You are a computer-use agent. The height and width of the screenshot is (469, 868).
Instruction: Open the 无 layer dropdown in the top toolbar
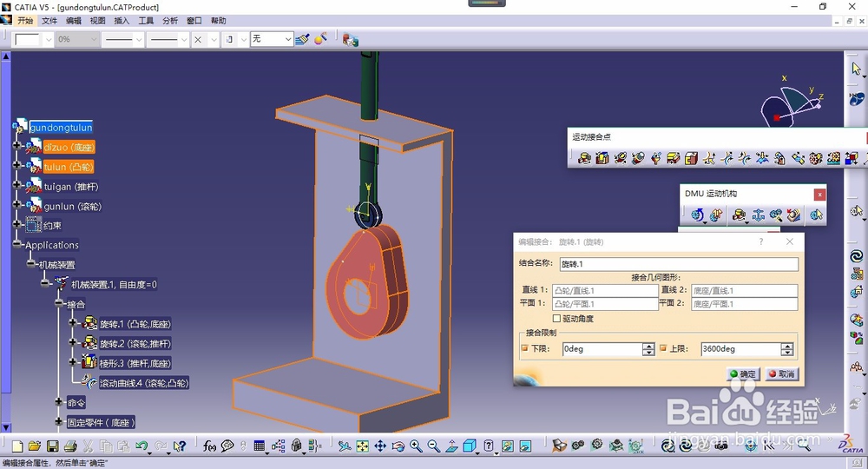point(288,39)
